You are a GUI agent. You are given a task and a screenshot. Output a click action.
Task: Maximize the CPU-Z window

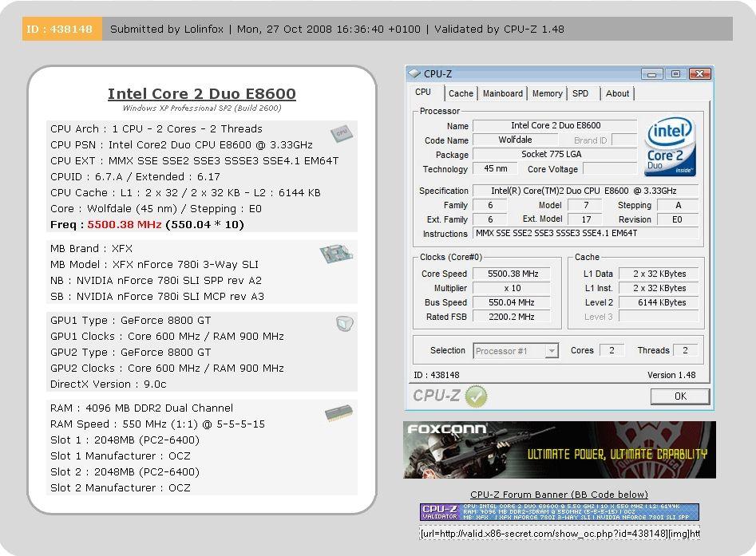675,73
